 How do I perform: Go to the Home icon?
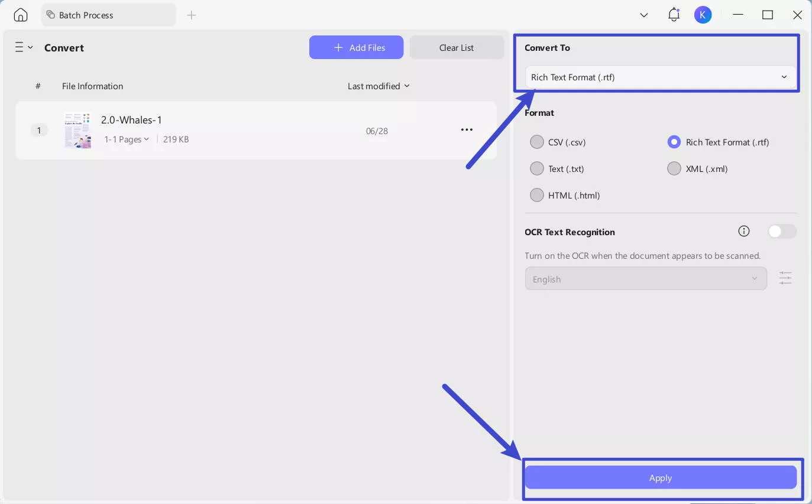(21, 15)
